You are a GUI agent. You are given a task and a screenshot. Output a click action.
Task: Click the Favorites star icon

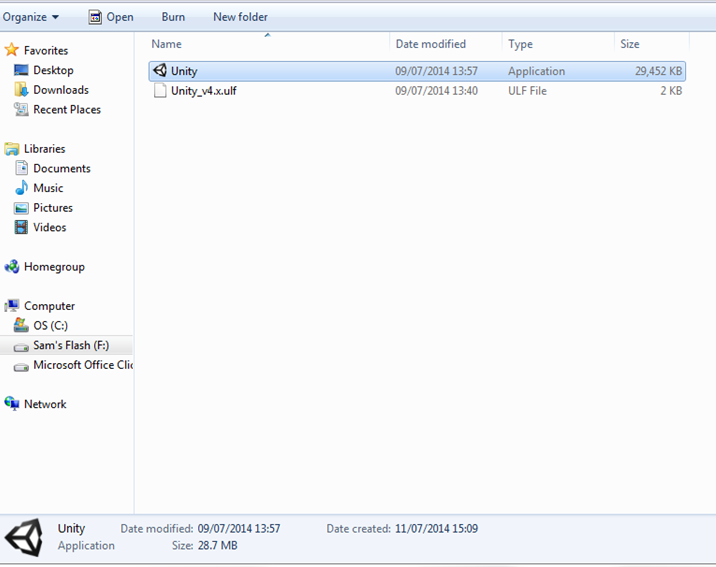(x=11, y=50)
